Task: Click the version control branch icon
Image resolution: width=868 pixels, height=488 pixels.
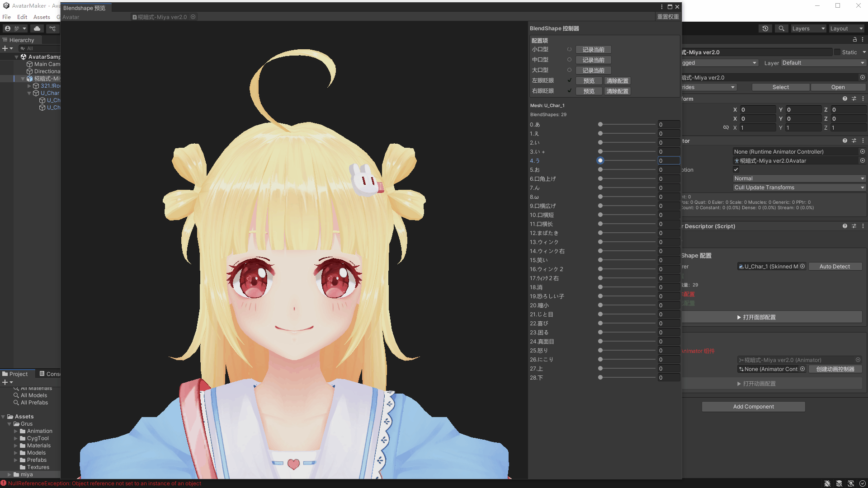Action: point(52,28)
